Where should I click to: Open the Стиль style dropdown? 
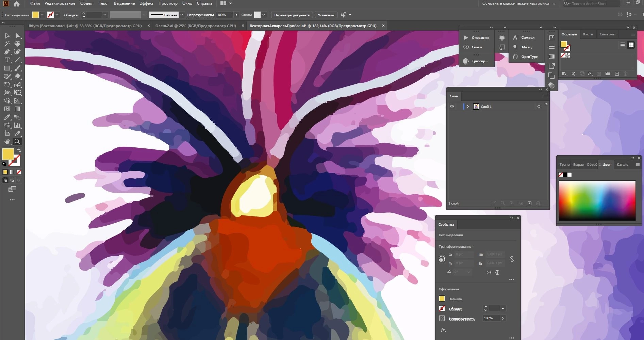pyautogui.click(x=264, y=15)
